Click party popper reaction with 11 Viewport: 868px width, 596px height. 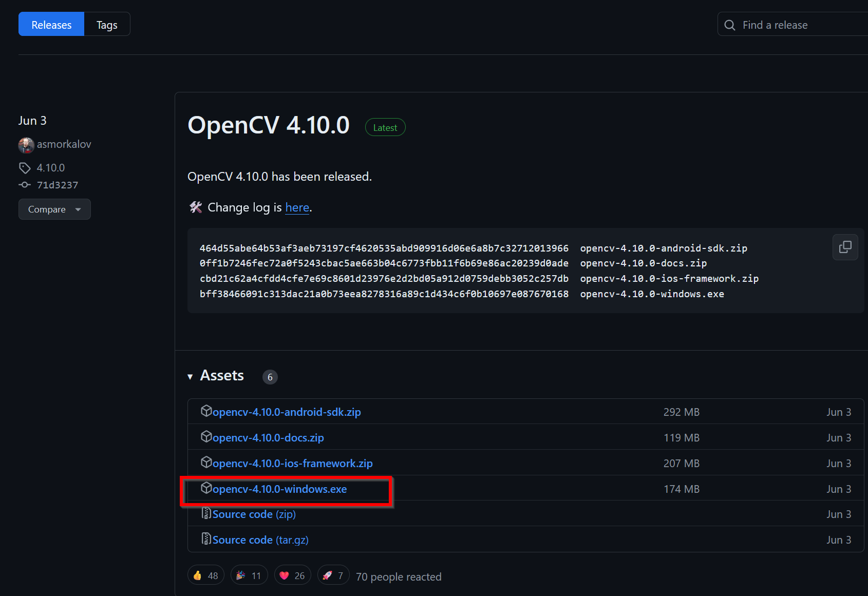pyautogui.click(x=249, y=575)
